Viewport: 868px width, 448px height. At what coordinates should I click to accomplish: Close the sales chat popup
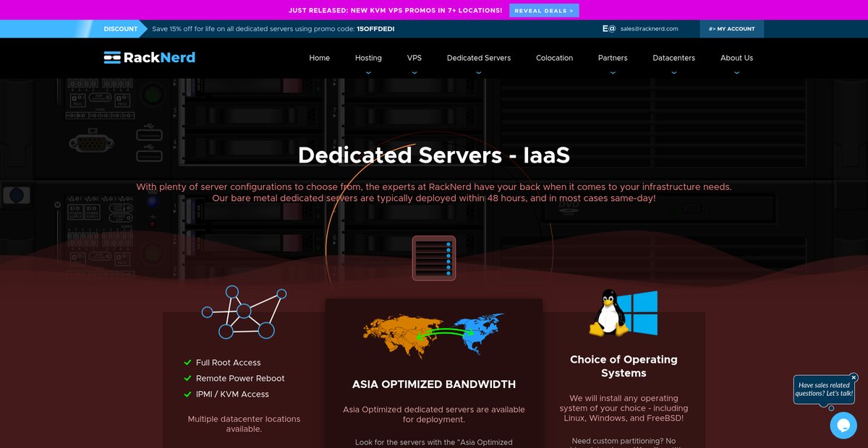pyautogui.click(x=854, y=377)
